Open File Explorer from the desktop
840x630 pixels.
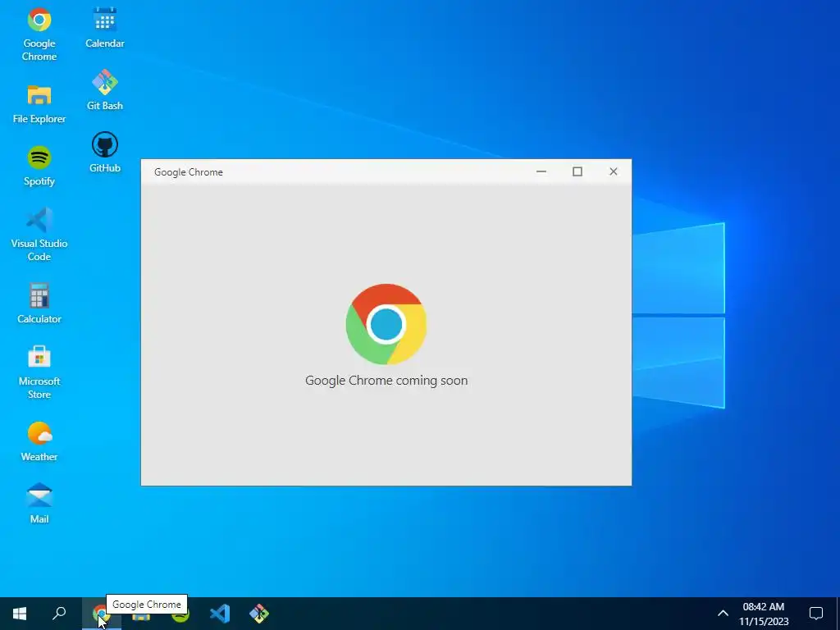tap(39, 104)
